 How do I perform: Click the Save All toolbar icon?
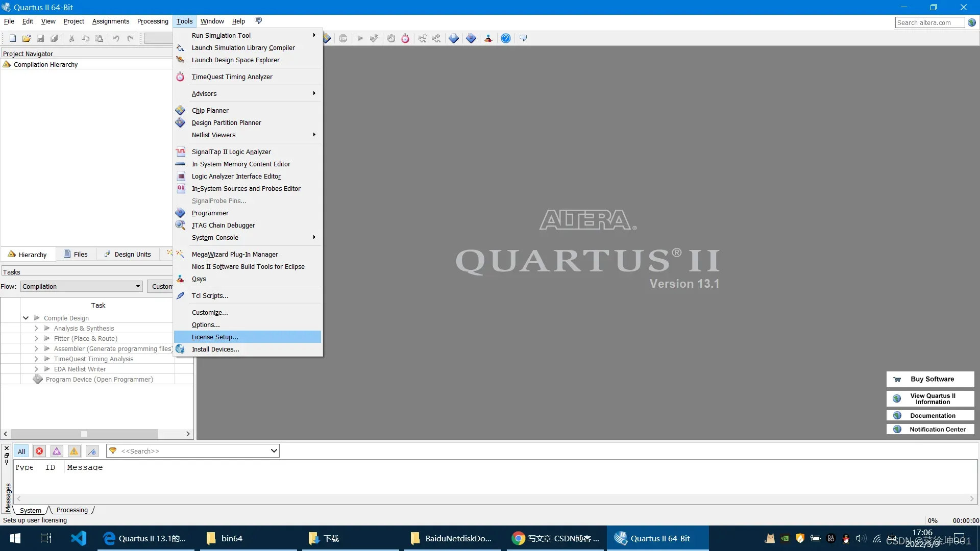pyautogui.click(x=54, y=38)
